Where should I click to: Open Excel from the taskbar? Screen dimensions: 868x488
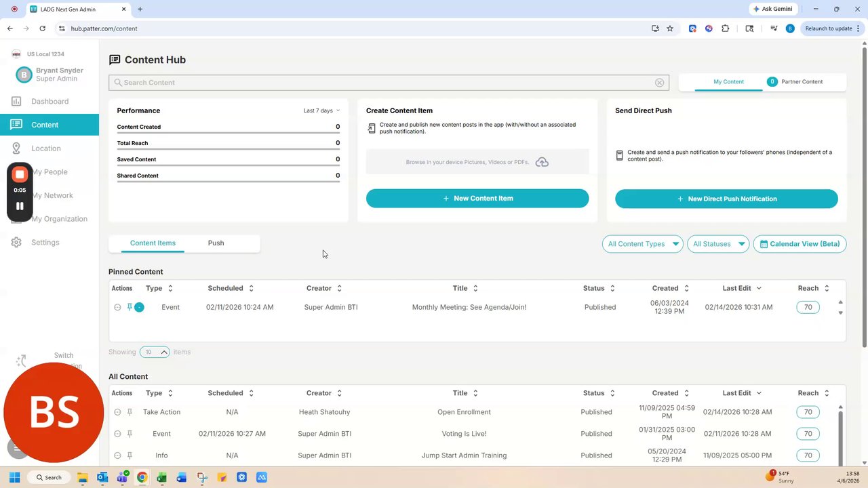pos(162,477)
